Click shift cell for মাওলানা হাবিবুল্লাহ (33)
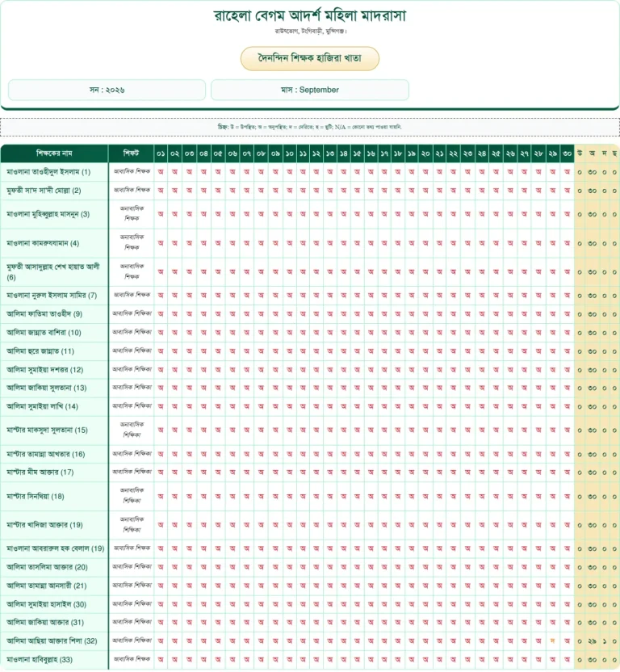The width and height of the screenshot is (620, 672). (131, 659)
